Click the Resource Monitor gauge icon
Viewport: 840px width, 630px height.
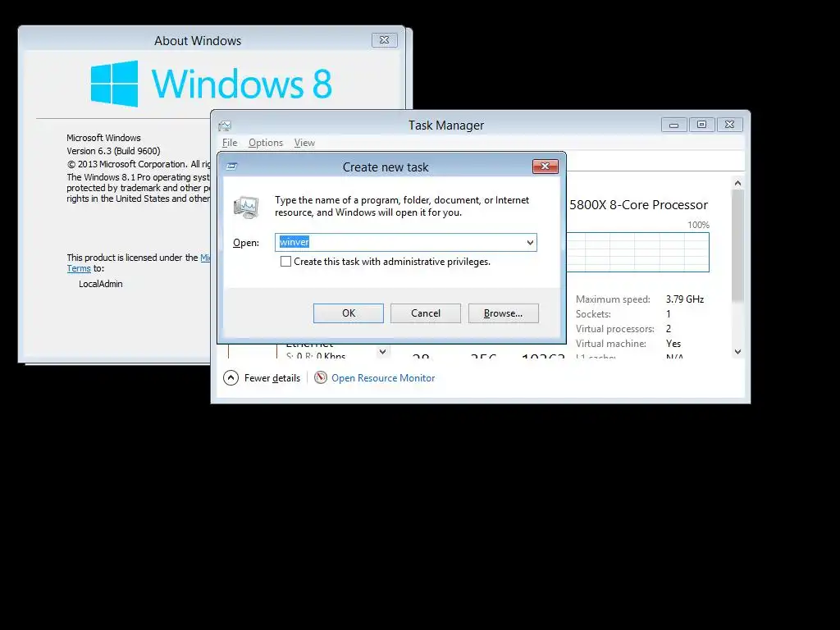click(x=321, y=377)
